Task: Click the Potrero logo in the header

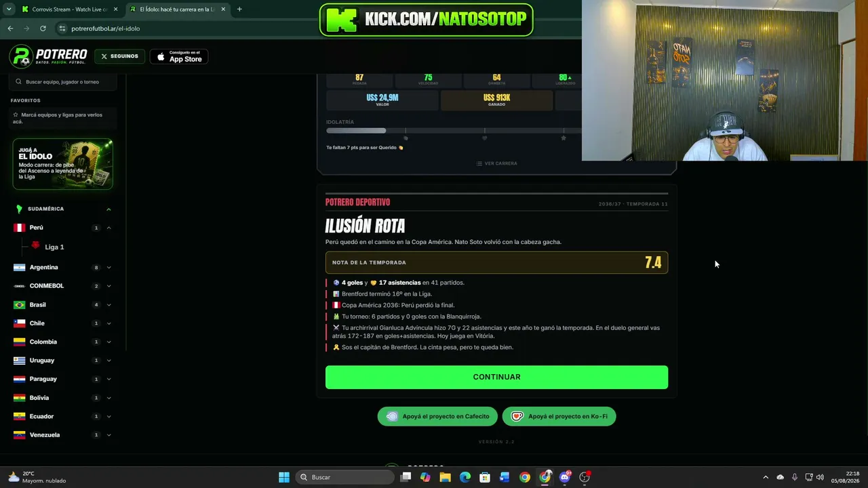Action: coord(48,56)
